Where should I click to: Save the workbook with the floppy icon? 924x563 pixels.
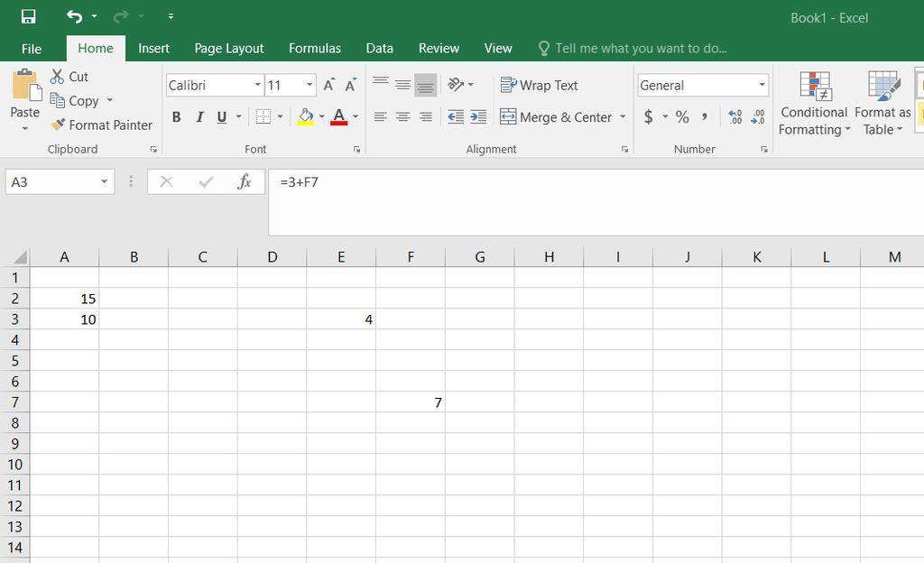28,16
